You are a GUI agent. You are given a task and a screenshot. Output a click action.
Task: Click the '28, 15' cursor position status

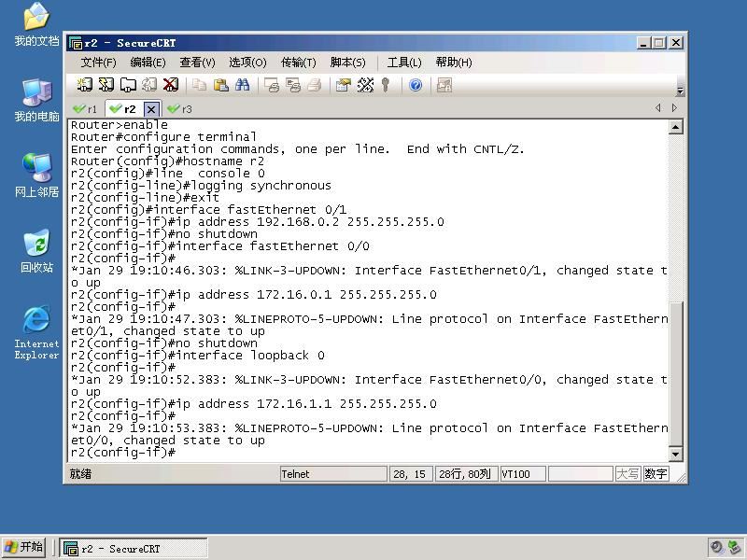[x=411, y=474]
